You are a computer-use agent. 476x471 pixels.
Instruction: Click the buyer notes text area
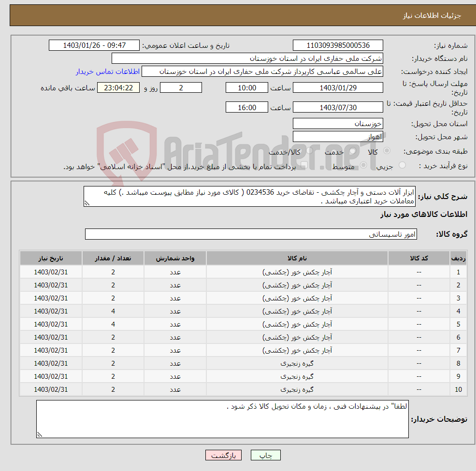(222, 419)
